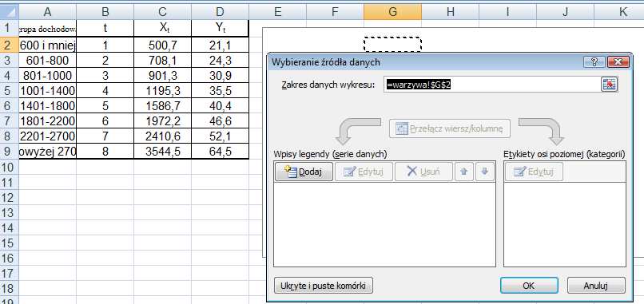
Task: Select the column C header
Action: (x=162, y=12)
